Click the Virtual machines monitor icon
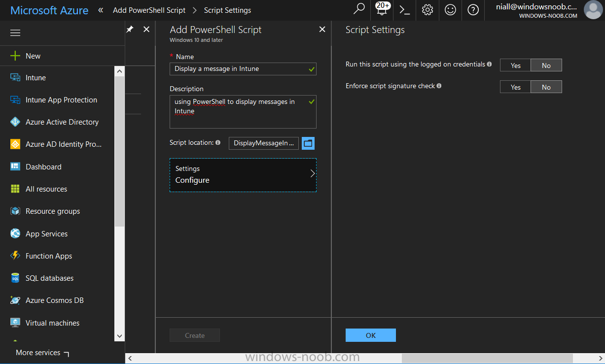Image resolution: width=605 pixels, height=364 pixels. [x=15, y=323]
